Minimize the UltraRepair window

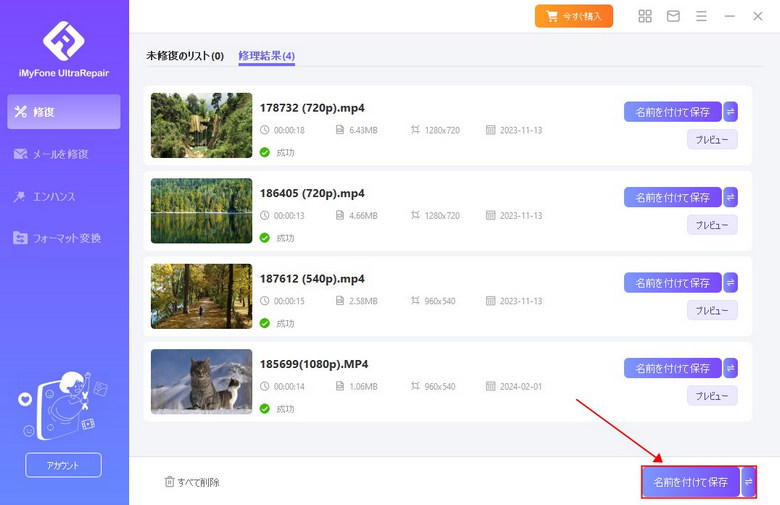click(x=729, y=16)
